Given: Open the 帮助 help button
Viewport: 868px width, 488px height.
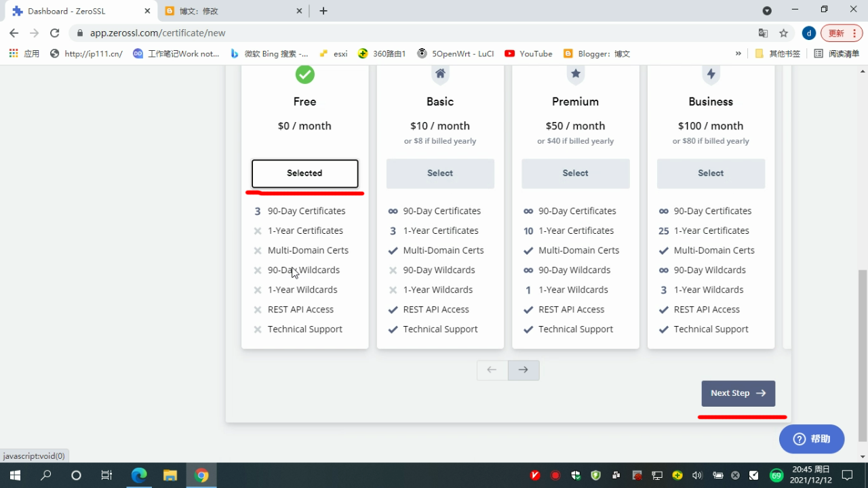Looking at the screenshot, I should (812, 439).
